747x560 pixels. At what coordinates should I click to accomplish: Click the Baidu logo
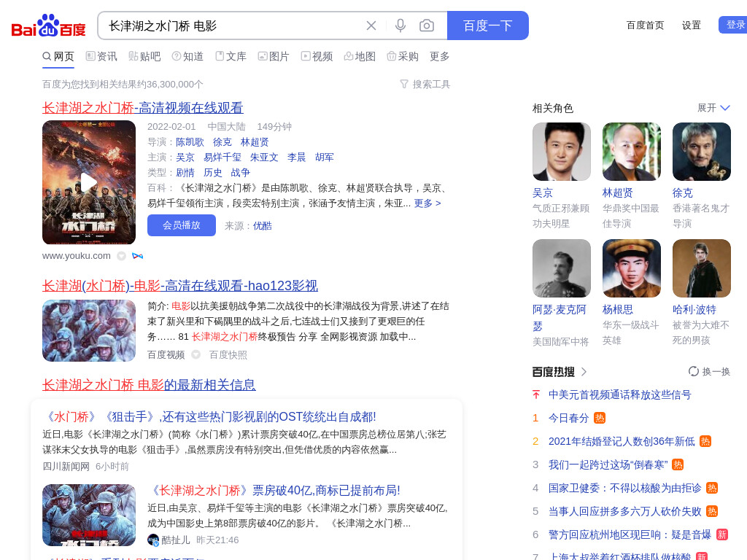click(x=48, y=26)
